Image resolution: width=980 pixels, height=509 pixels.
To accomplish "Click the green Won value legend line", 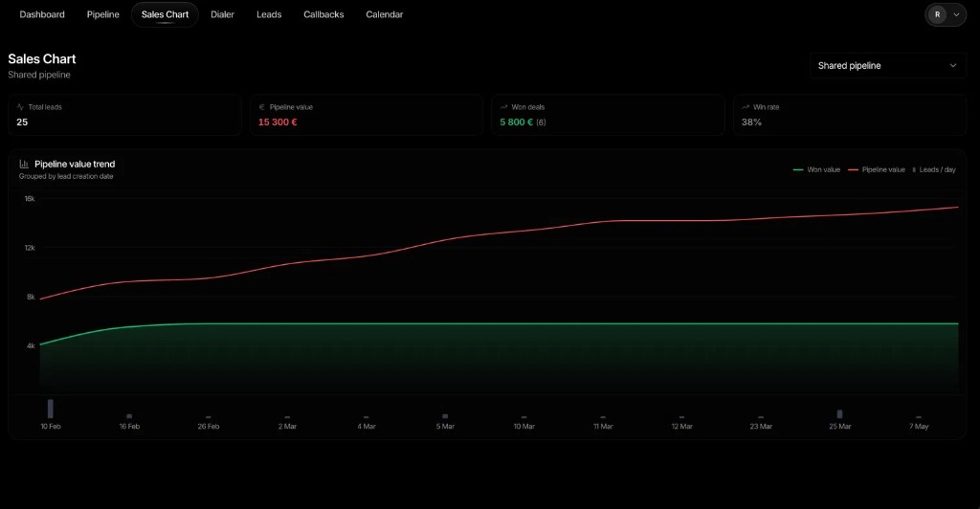I will [797, 170].
